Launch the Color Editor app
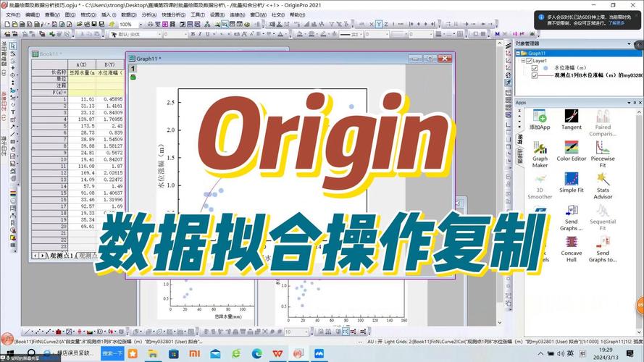Screen dimensions: 644x362 572,151
